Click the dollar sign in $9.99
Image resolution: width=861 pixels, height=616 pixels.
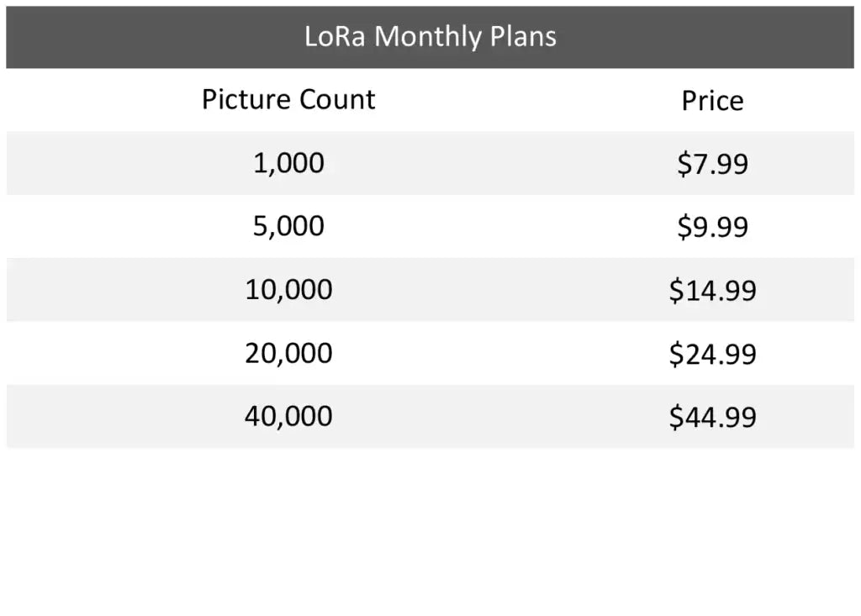(684, 227)
